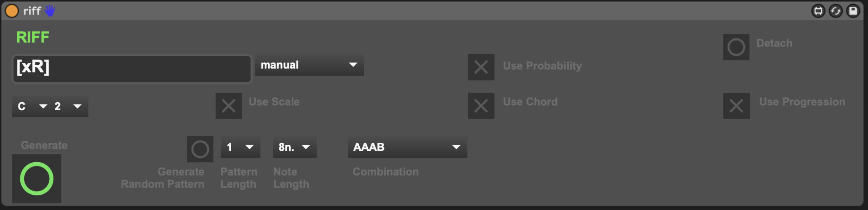Click the save preset disk icon
This screenshot has height=210, width=868.
tap(853, 10)
